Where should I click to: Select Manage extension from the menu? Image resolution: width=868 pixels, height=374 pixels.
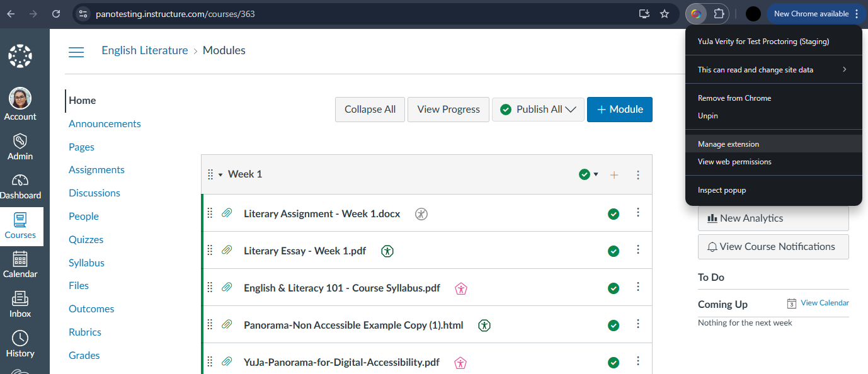729,144
